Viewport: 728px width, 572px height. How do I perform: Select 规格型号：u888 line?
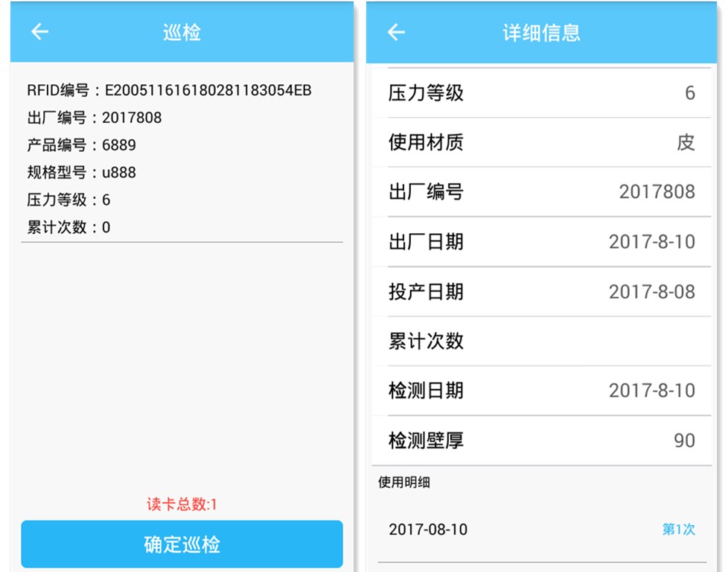click(x=81, y=172)
